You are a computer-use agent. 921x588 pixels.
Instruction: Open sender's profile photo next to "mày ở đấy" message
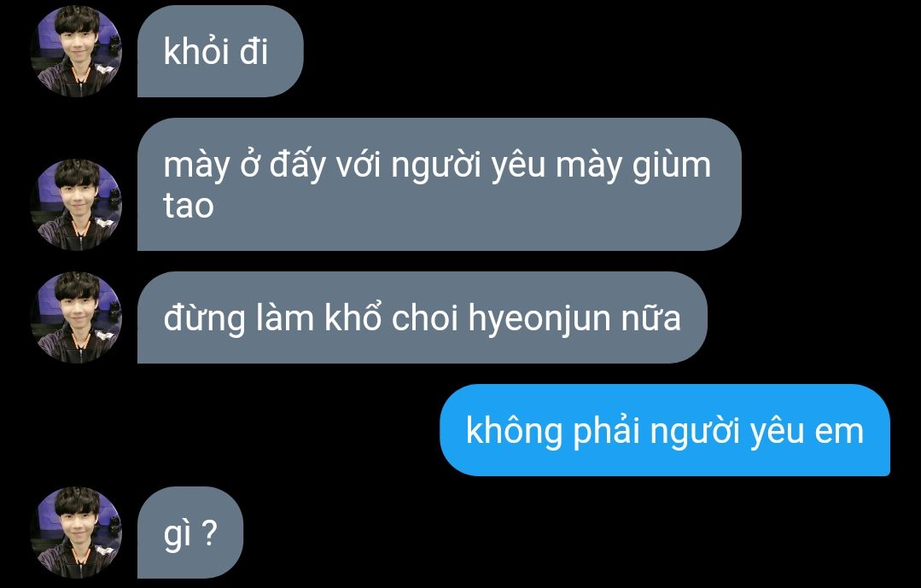coord(76,205)
